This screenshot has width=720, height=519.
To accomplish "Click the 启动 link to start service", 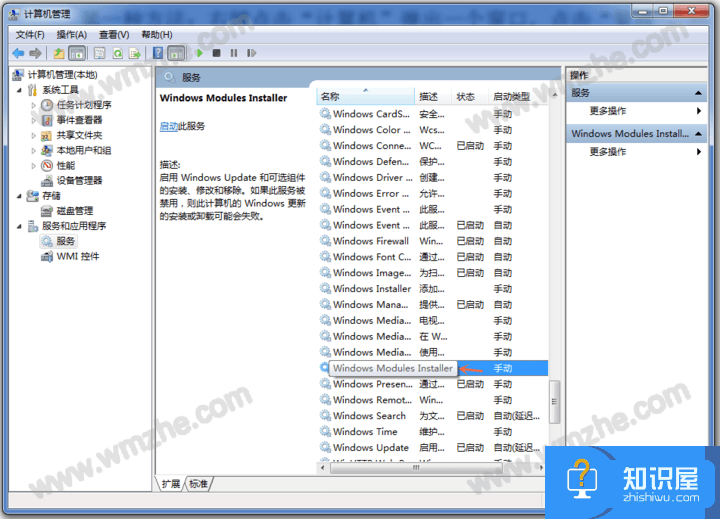I will click(x=169, y=126).
